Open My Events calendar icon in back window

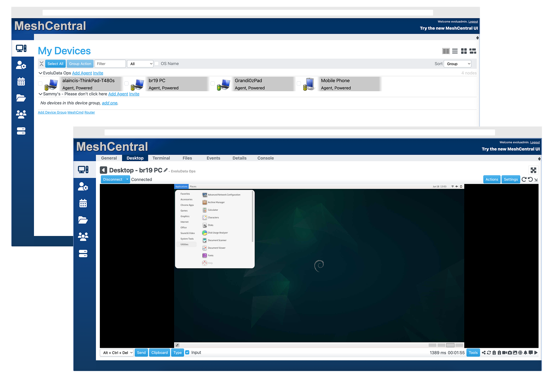(21, 82)
